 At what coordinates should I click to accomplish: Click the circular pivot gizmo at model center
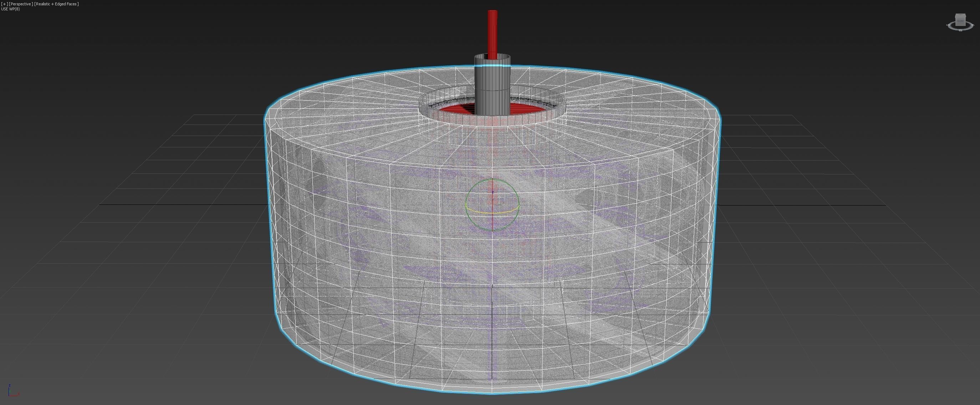(x=492, y=205)
